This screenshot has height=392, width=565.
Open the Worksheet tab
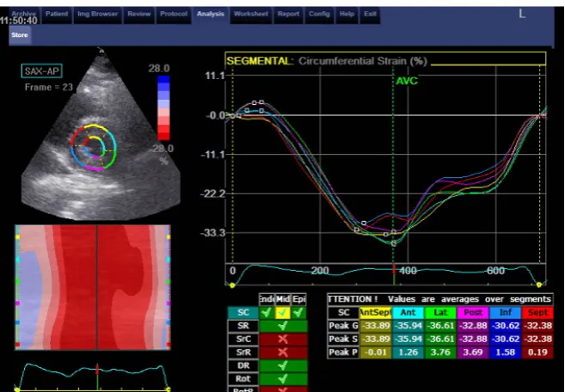[251, 15]
